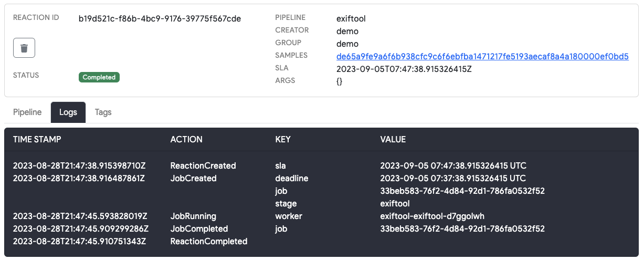This screenshot has width=644, height=260.
Task: Select the ReactionCreated log action
Action: tap(203, 165)
